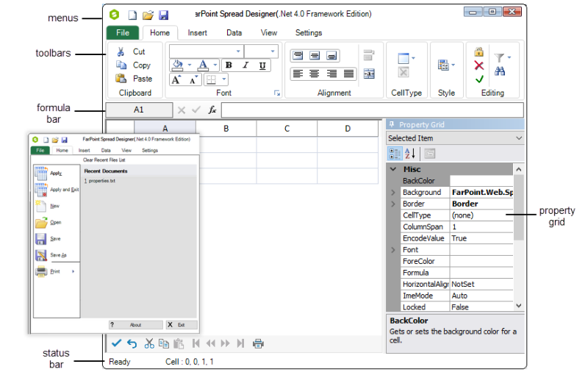Click the formula bar input field

click(371, 110)
